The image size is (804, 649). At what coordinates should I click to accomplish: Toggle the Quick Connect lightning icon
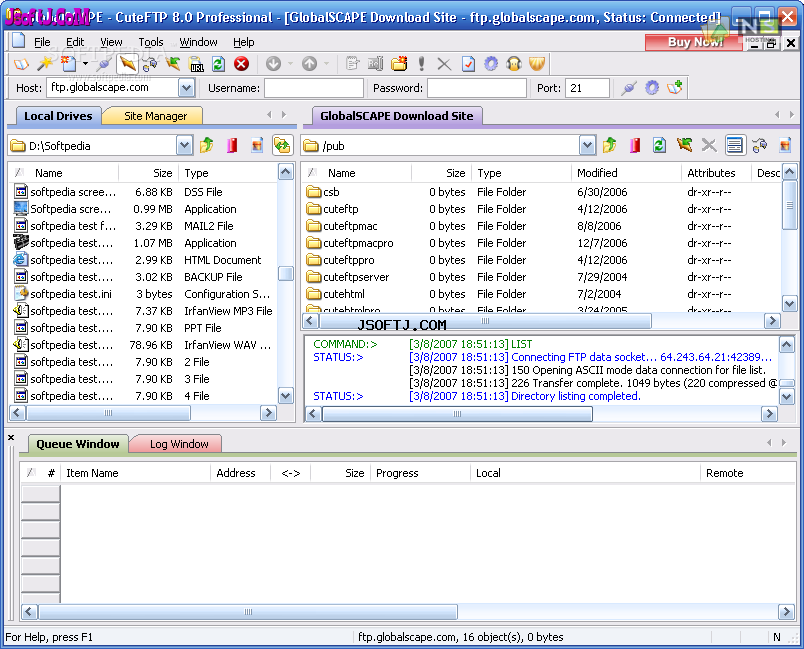tap(127, 64)
